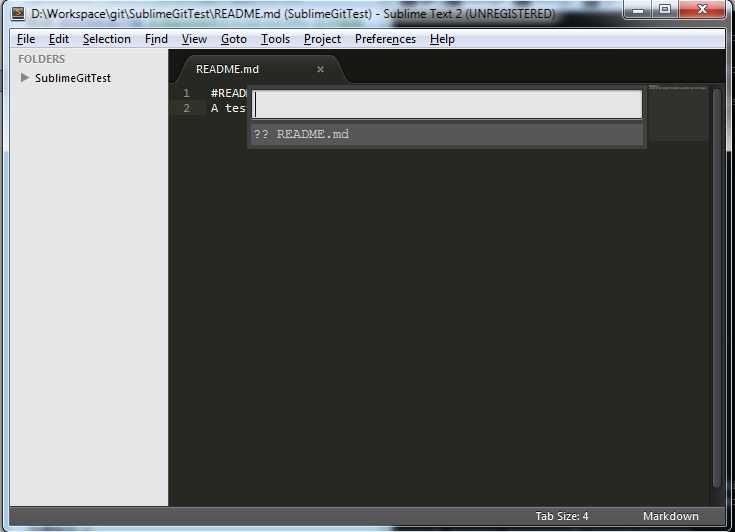Close the README.md tab

320,69
